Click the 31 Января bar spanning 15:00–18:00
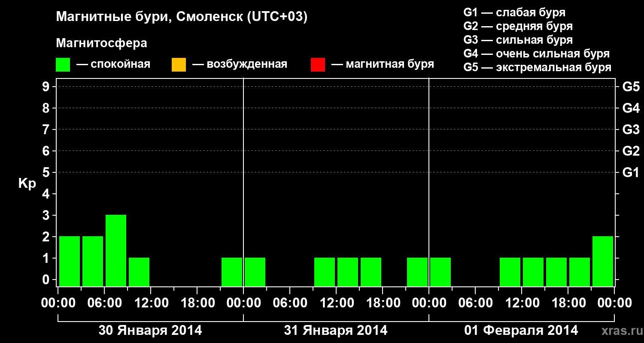 (x=371, y=272)
